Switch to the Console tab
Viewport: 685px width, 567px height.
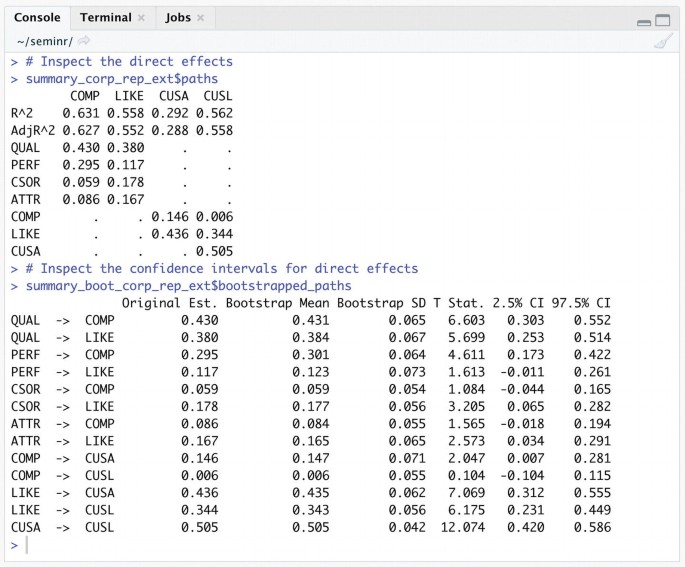[37, 17]
